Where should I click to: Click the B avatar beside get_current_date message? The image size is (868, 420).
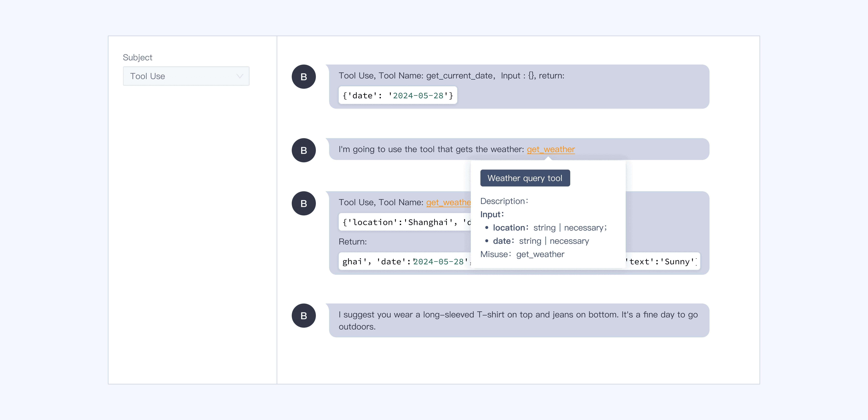(x=304, y=77)
